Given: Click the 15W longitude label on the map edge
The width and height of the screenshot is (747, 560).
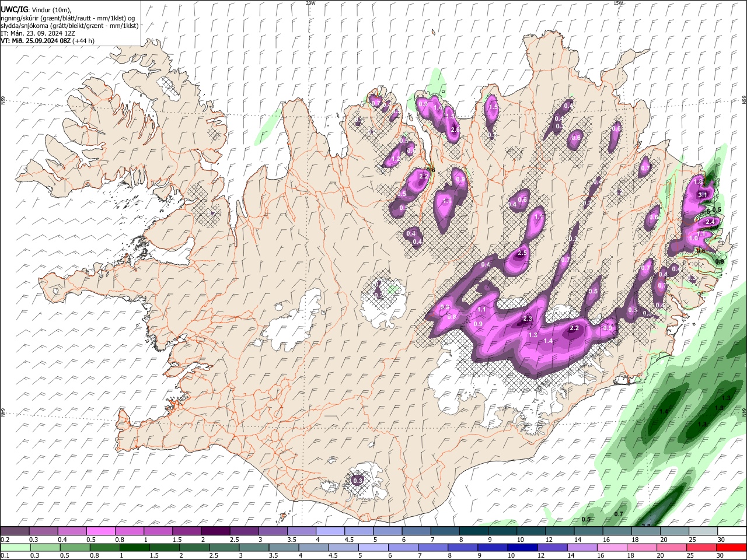Looking at the screenshot, I should pos(618,3).
